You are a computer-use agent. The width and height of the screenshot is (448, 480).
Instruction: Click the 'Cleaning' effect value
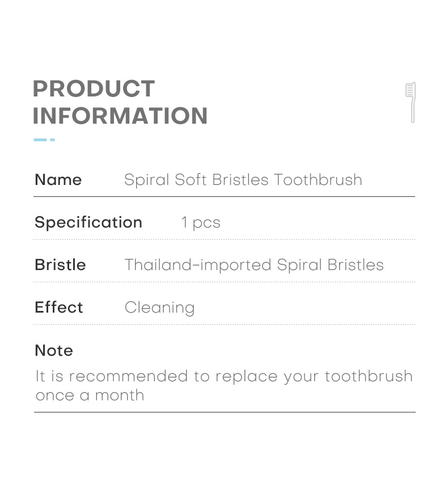(159, 308)
